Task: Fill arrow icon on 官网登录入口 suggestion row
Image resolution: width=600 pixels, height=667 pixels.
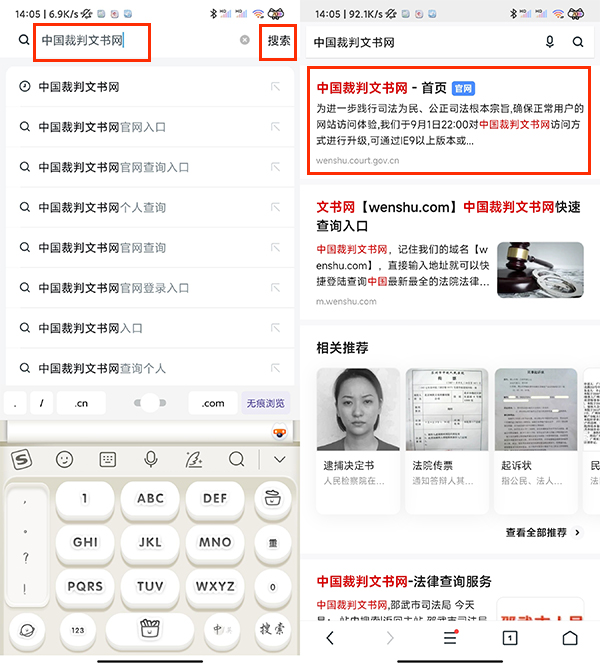Action: coord(275,288)
